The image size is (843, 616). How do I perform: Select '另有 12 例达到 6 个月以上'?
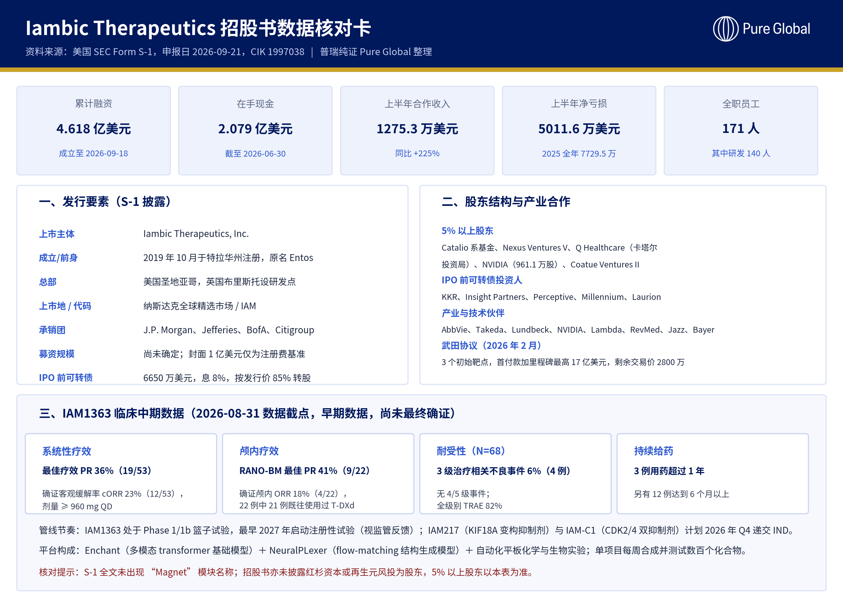682,494
